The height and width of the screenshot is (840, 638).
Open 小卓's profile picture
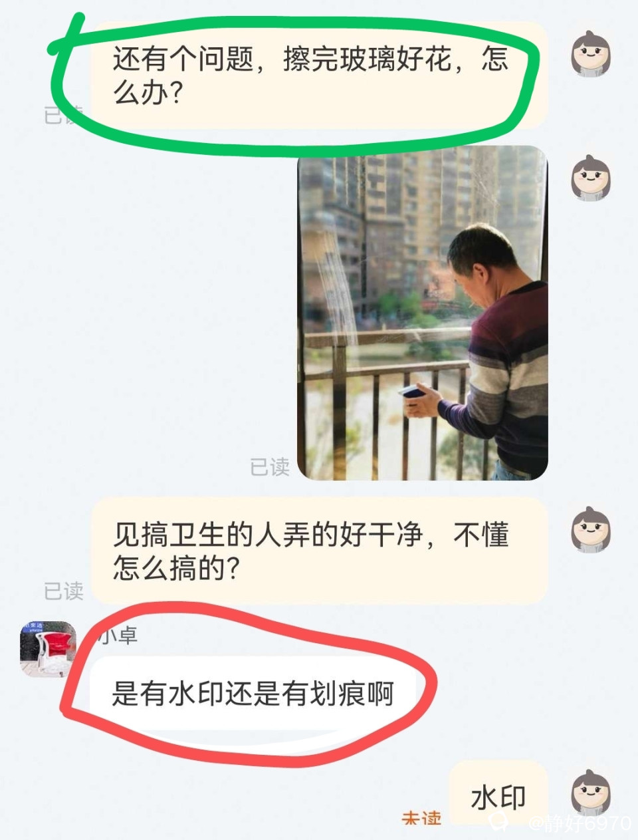[49, 648]
